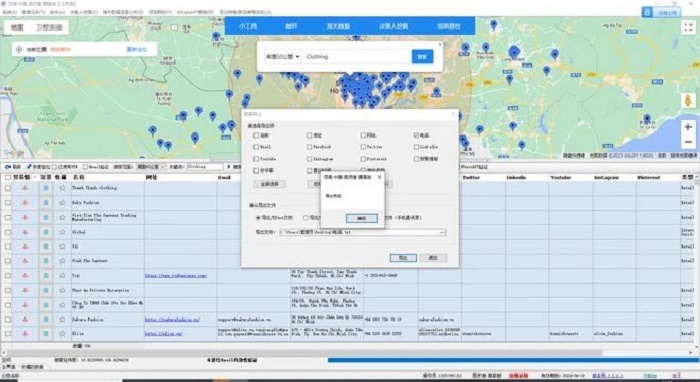Open the Kibo website link
Viewport: 700px width, 382px height.
163,334
